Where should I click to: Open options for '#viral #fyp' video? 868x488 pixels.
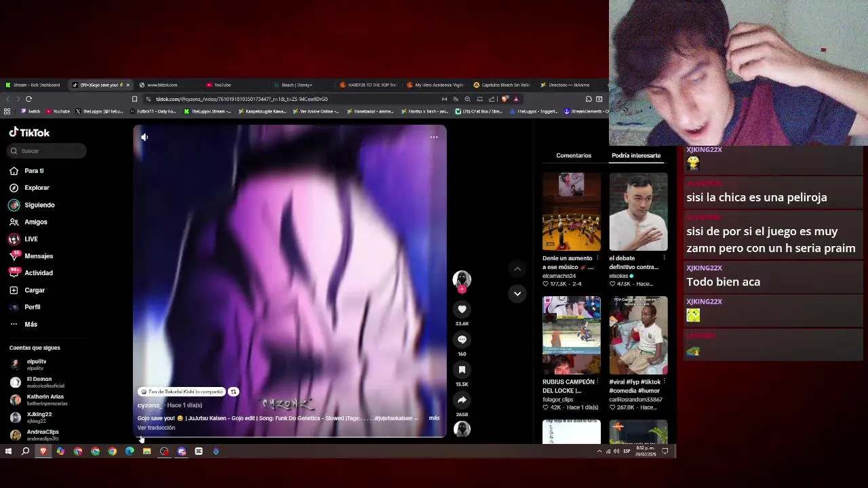click(x=664, y=382)
